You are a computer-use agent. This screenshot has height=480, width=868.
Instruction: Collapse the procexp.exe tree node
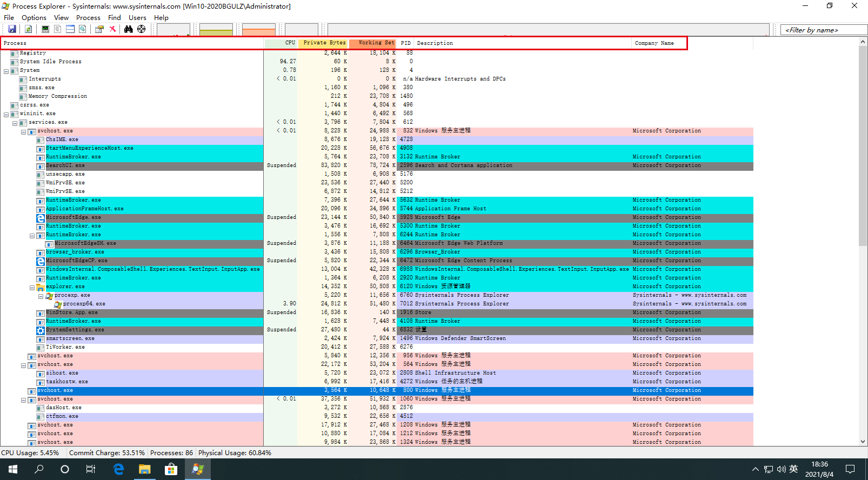(41, 296)
